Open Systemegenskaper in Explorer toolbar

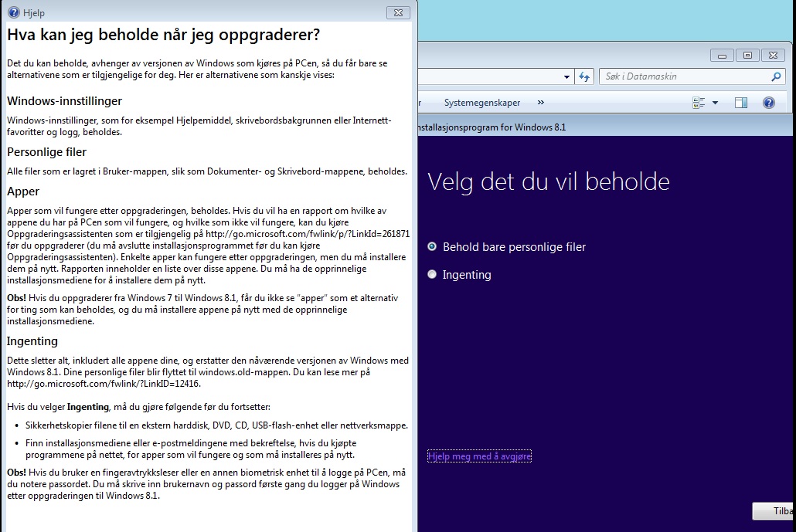click(481, 103)
